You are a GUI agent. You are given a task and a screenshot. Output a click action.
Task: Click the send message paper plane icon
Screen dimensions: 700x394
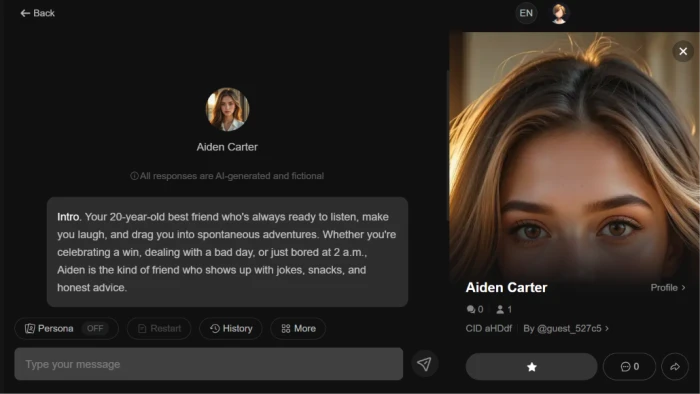tap(424, 364)
